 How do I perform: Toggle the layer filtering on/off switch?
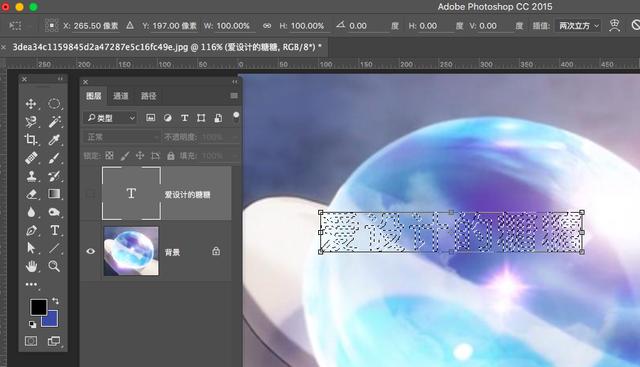point(236,117)
